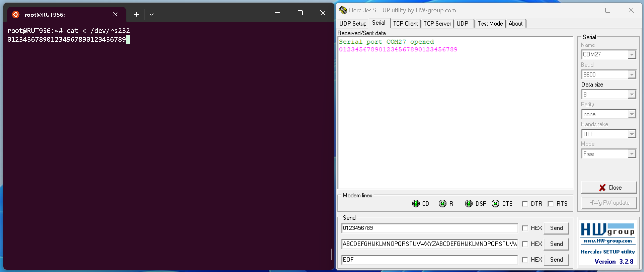This screenshot has width=644, height=272.
Task: Click the terminal vertical scrollbar
Action: (331, 254)
